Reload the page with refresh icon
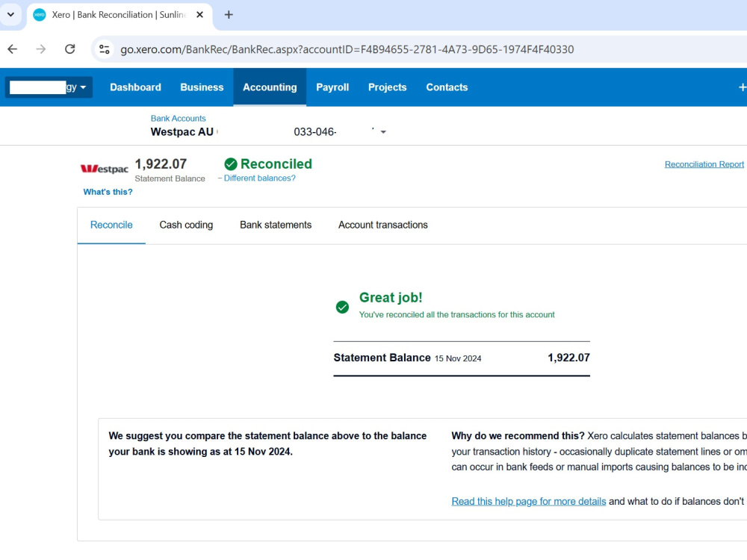This screenshot has width=747, height=560. click(x=70, y=49)
